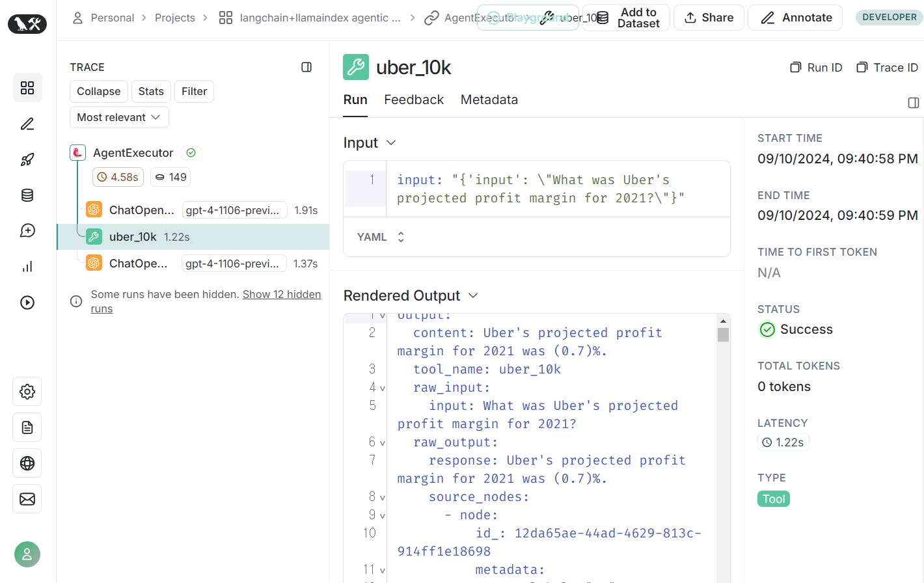This screenshot has height=583, width=924.
Task: Switch to the Metadata tab
Action: (489, 100)
